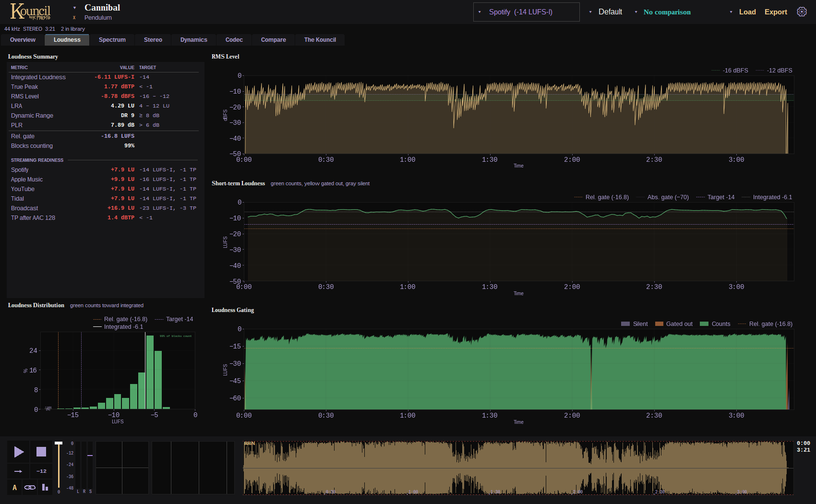Click the bar meter icon
Screen dimensions: 816x504
point(45,488)
